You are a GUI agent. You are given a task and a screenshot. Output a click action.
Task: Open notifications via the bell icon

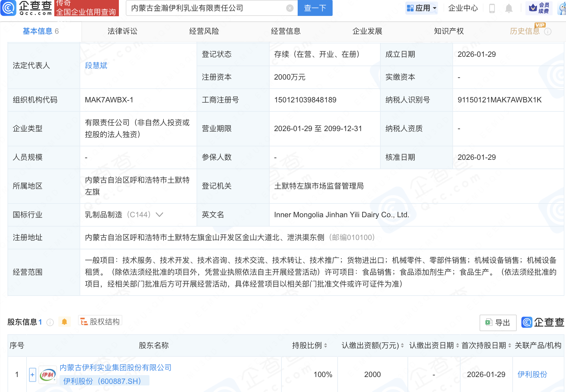tap(508, 8)
